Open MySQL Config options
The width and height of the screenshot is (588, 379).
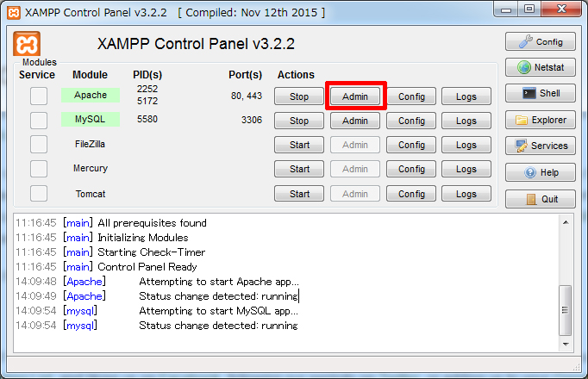click(x=411, y=121)
